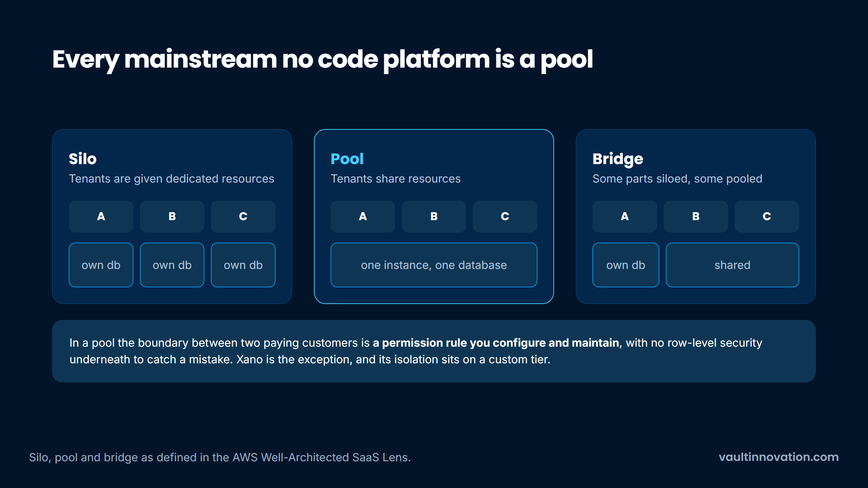The image size is (868, 488).
Task: Select tenant A box in Pool card
Action: 363,217
